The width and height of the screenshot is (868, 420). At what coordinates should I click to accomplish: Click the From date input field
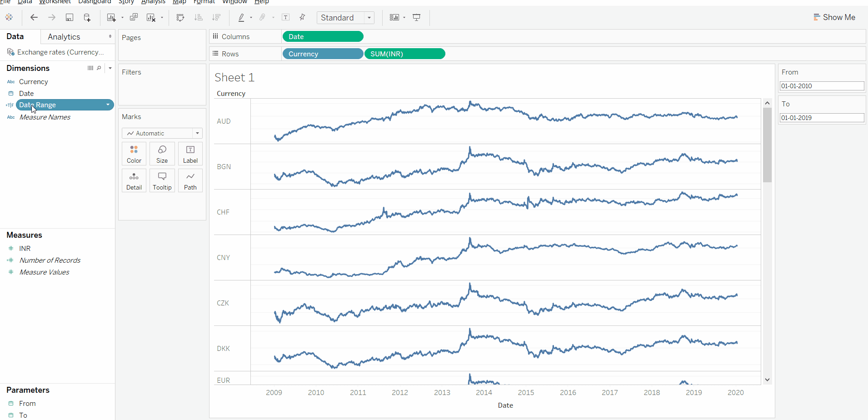(822, 86)
